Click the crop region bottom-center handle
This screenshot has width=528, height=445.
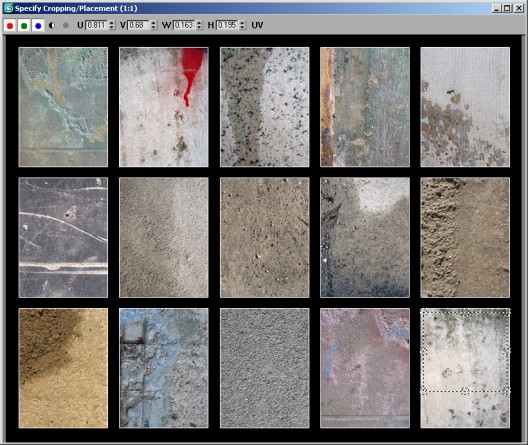coord(465,391)
